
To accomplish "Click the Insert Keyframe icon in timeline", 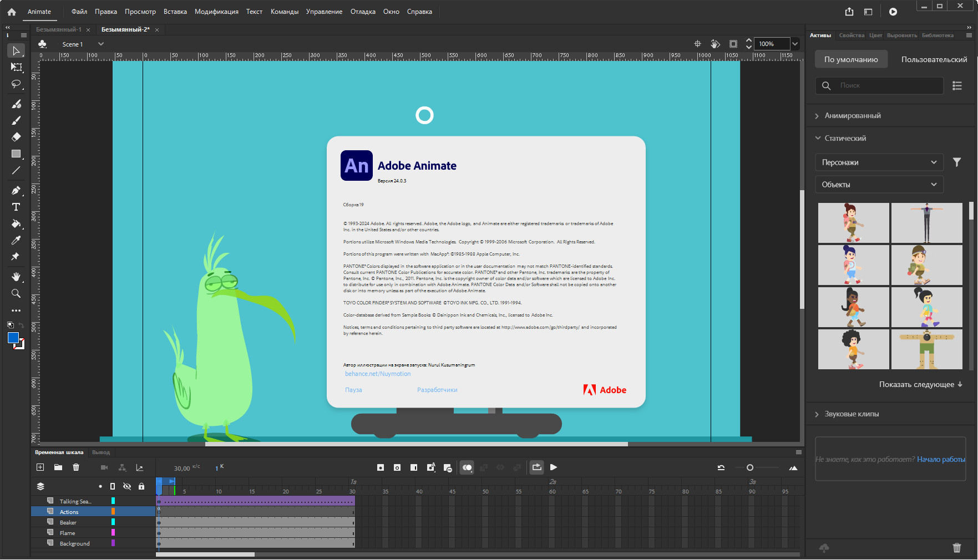I will tap(381, 467).
